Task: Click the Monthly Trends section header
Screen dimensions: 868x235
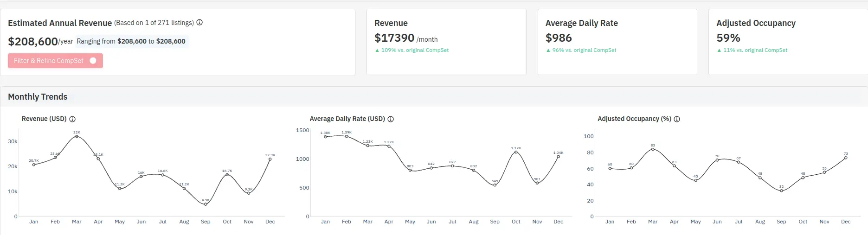Action: 38,97
